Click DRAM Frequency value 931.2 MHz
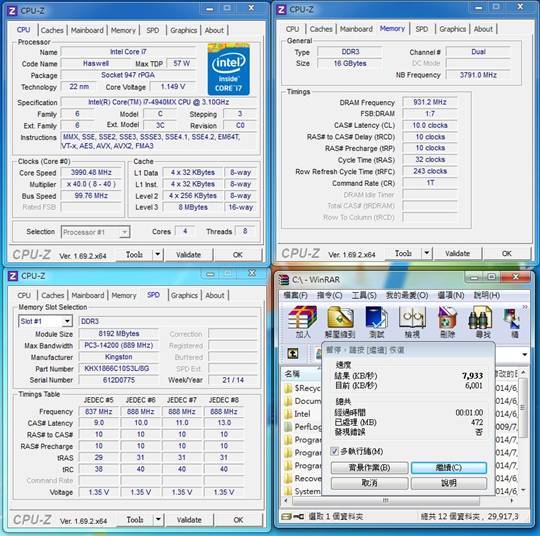The image size is (540, 536). pos(430,102)
